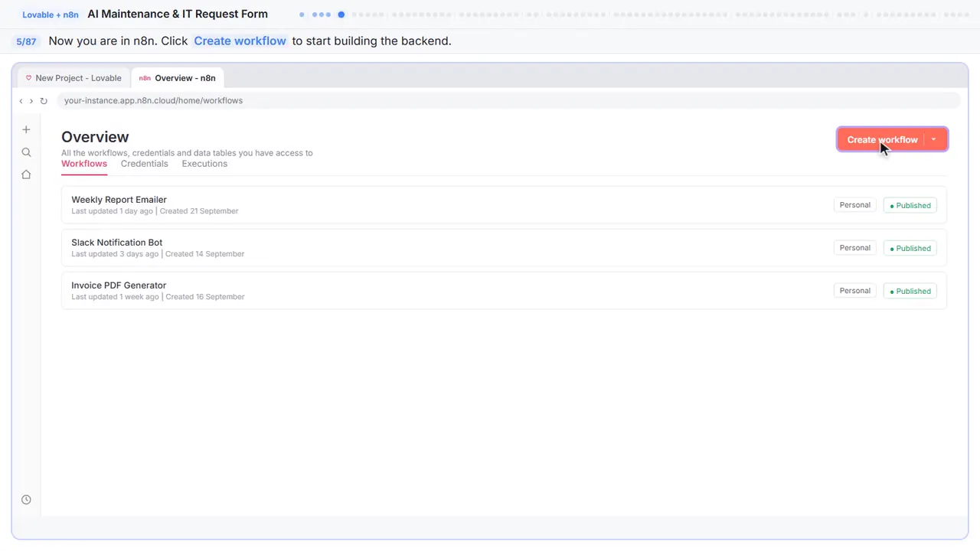
Task: Click Personal tag on Invoice PDF Generator row
Action: click(855, 291)
